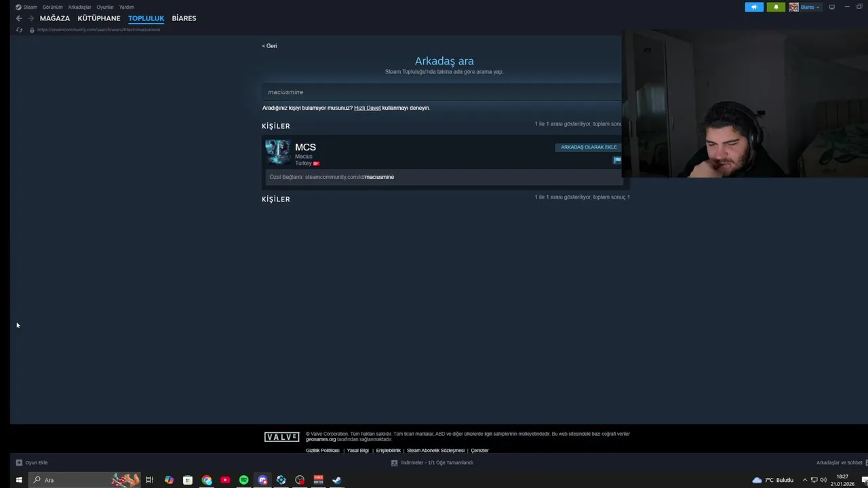Open YouTube taskbar icon
The image size is (868, 488).
(225, 480)
